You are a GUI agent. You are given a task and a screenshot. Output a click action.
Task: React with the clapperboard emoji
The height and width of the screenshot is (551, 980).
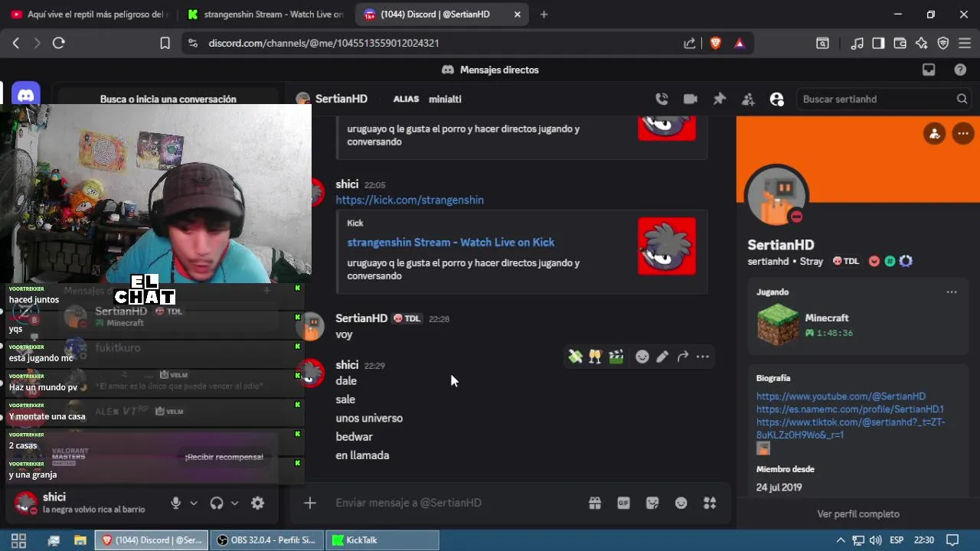(616, 356)
